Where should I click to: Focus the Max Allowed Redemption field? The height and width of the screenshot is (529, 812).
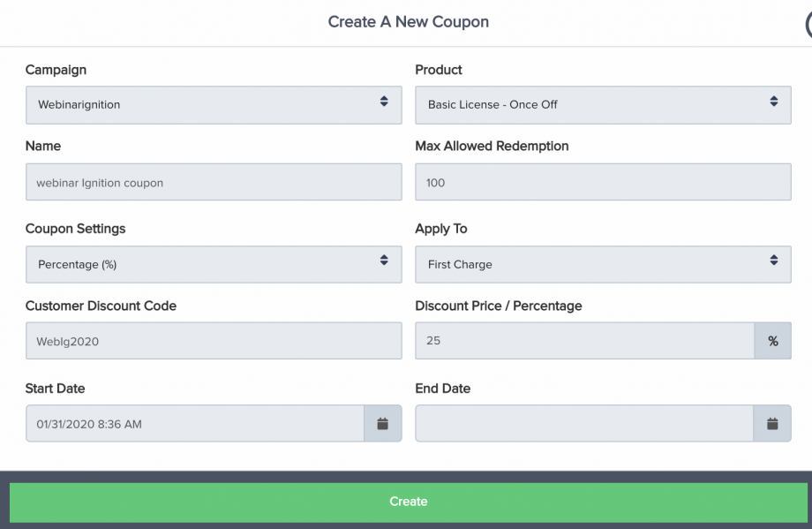click(x=604, y=182)
